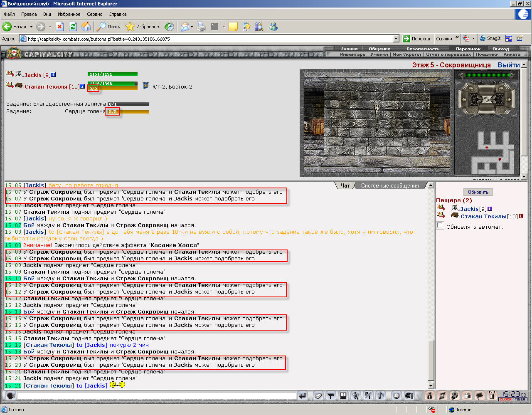Click the chat message input field
Image resolution: width=532 pixels, height=415 pixels.
(156, 395)
